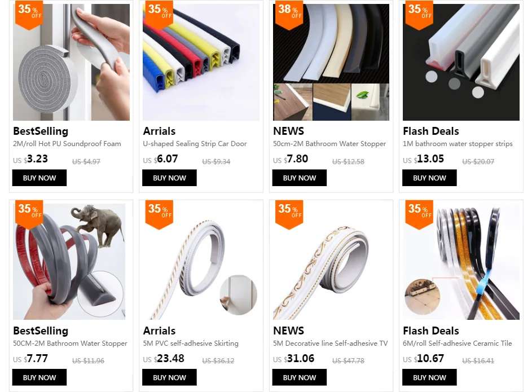Screen dimensions: 532x392
Task: Open the 1M bathroom water stopper strips image
Action: tap(461, 62)
